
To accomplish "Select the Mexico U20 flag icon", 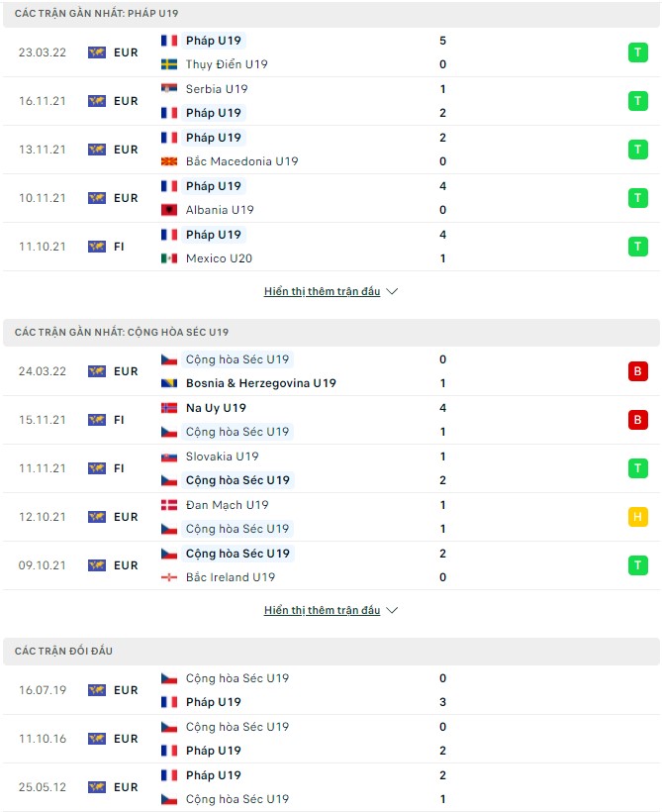I will click(x=167, y=257).
